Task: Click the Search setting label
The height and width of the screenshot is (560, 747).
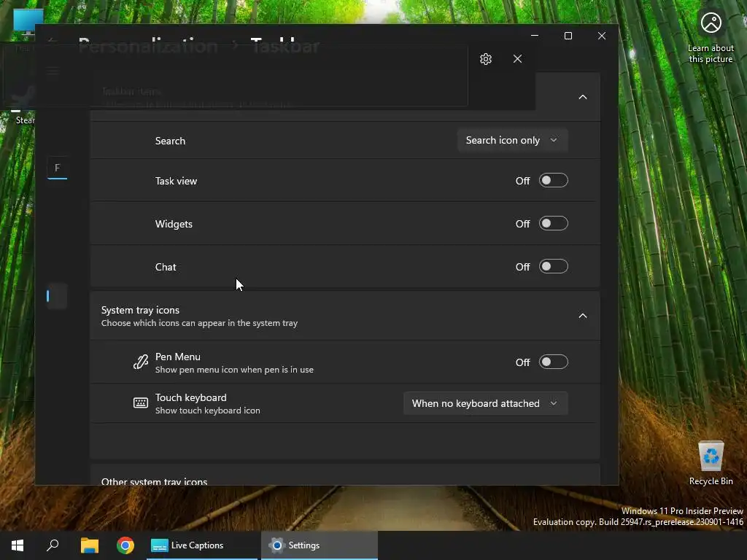Action: pyautogui.click(x=170, y=141)
